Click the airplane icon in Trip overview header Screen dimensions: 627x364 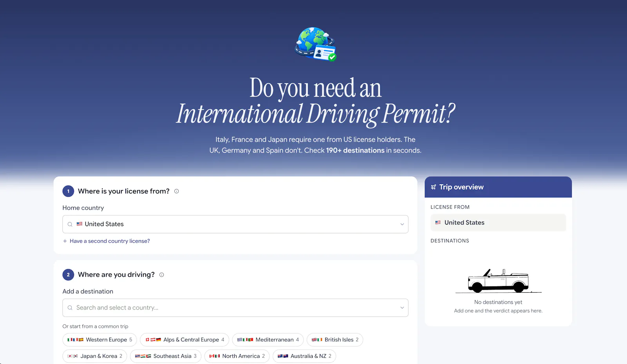pos(433,187)
